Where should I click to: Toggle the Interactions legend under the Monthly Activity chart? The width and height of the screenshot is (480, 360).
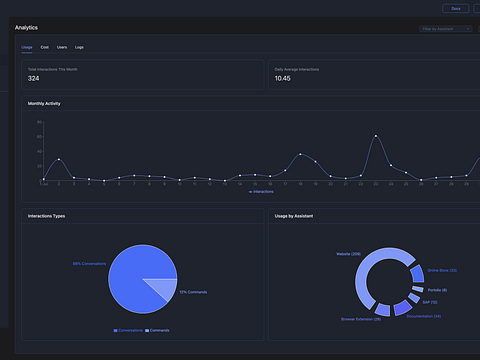(x=261, y=192)
